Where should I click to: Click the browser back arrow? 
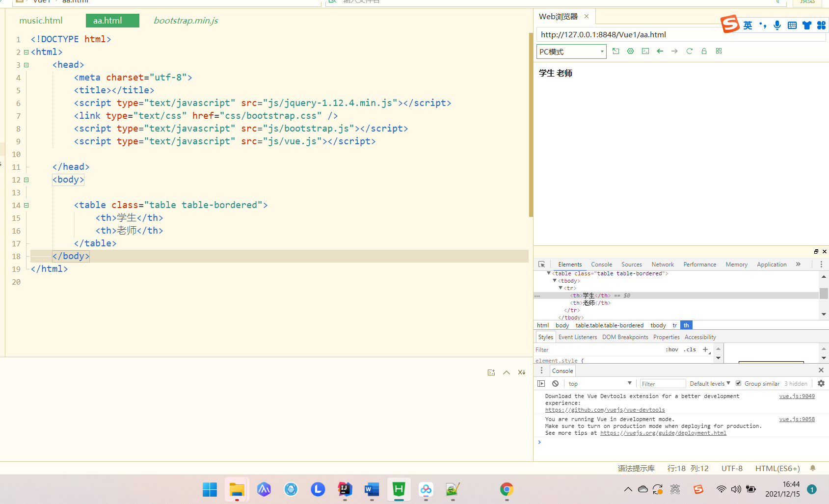click(x=660, y=51)
